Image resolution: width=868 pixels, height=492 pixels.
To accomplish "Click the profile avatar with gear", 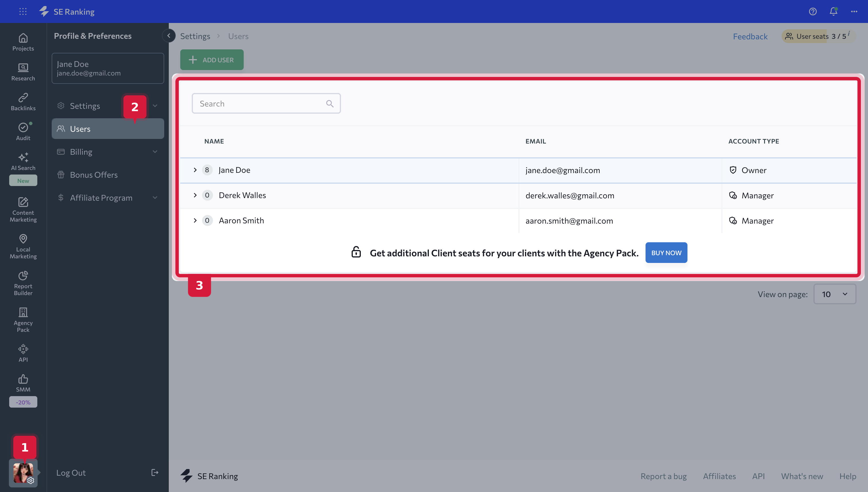I will pos(23,473).
